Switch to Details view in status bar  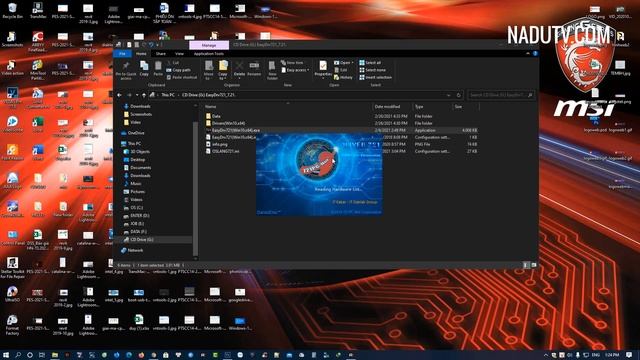(526, 265)
